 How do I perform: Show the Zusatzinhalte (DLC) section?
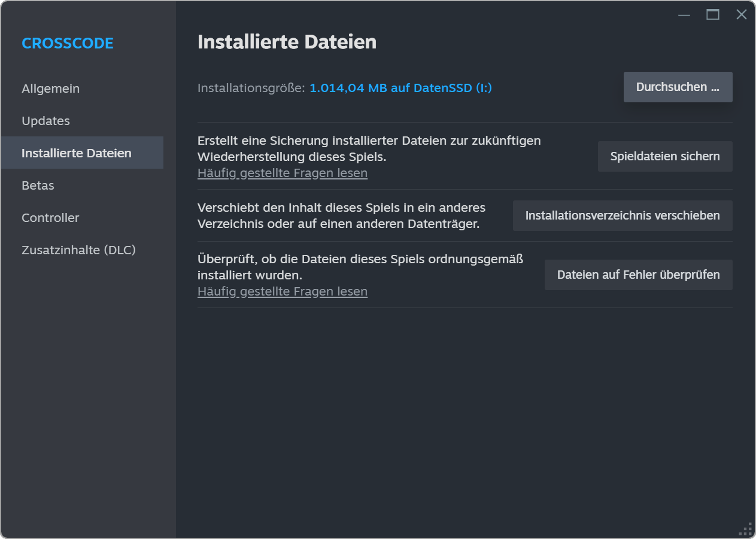[x=79, y=250]
